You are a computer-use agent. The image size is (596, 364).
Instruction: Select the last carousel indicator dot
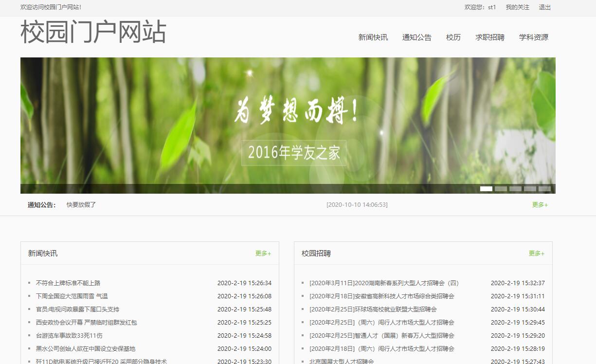[x=544, y=188]
